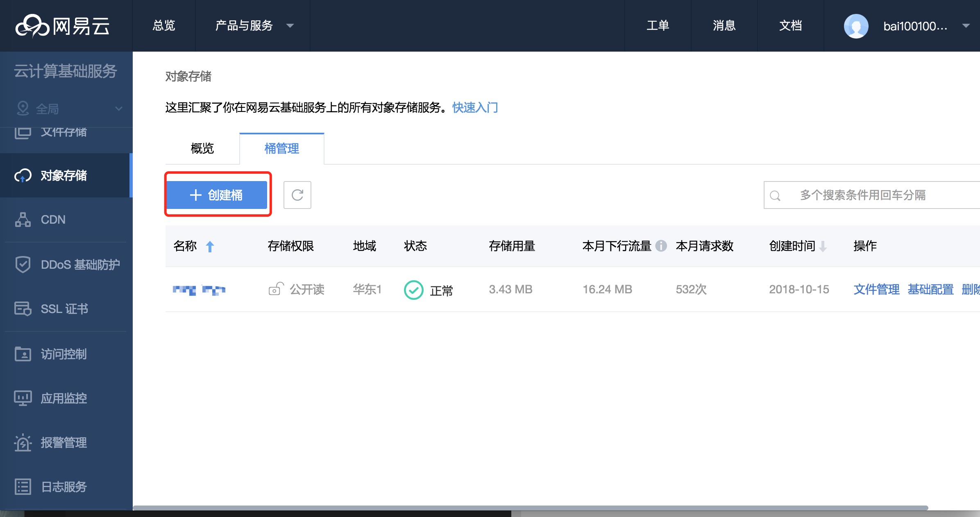The image size is (980, 517).
Task: Click the search magnifier icon
Action: (x=775, y=195)
